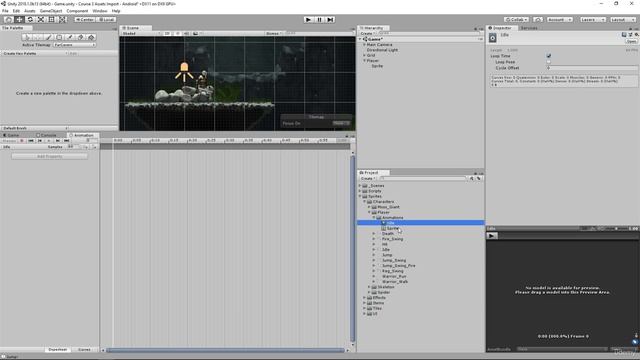This screenshot has width=640, height=360.
Task: Select the Hand tool in the toolbar
Action: [x=8, y=20]
